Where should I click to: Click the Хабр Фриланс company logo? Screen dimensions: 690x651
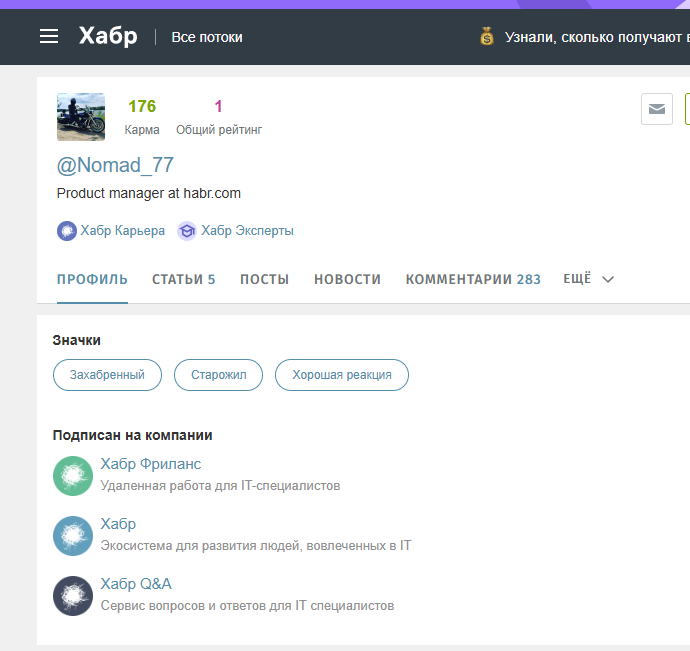point(72,476)
